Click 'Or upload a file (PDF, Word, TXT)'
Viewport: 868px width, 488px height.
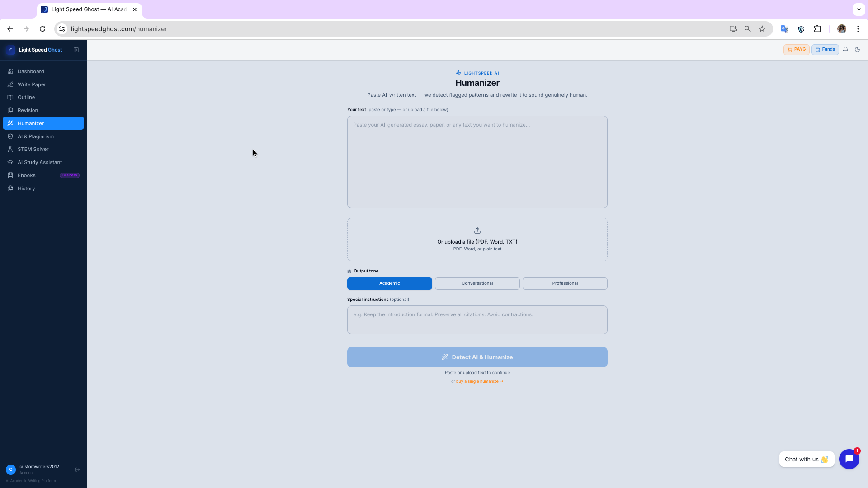point(477,242)
